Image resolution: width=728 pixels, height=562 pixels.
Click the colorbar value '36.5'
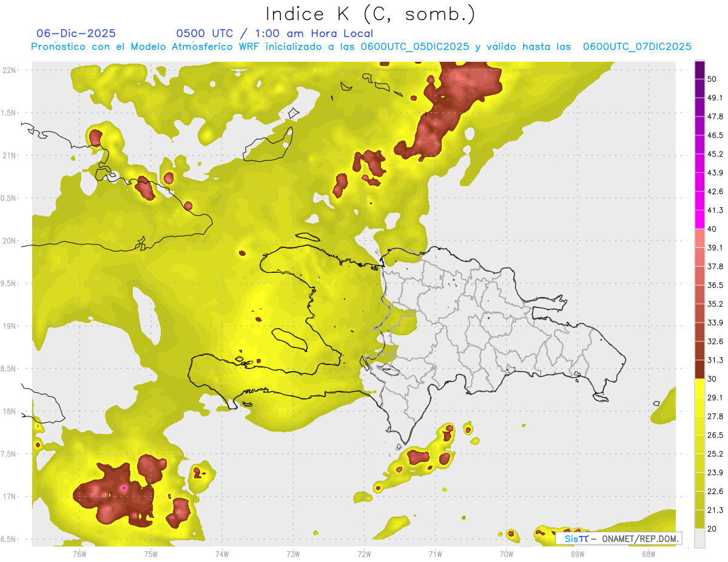tap(715, 285)
